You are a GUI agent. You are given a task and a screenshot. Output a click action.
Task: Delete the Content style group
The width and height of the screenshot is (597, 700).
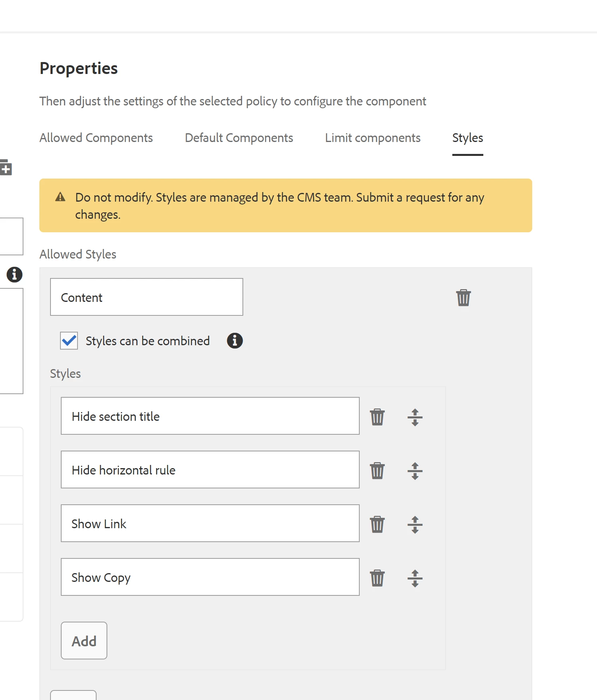[x=463, y=297]
